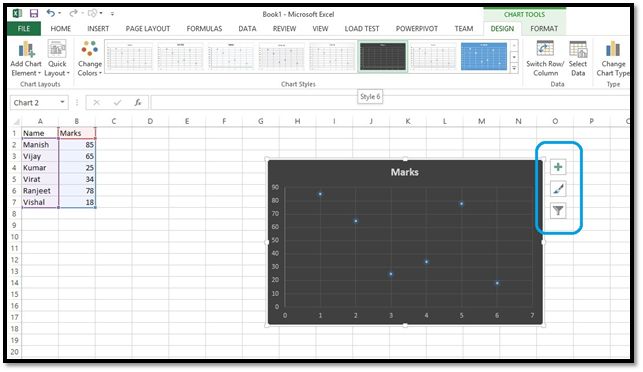Switch to the LOAD TEST tab
The image size is (643, 372).
pyautogui.click(x=362, y=29)
